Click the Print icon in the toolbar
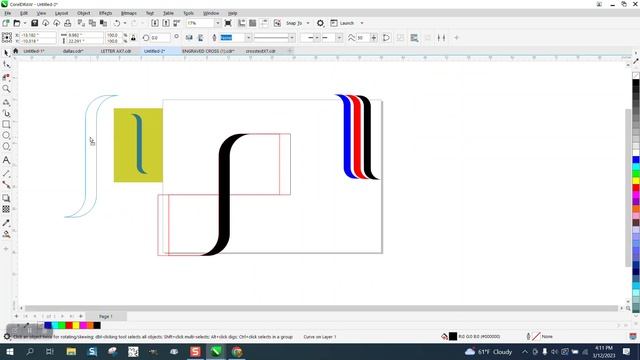640x360 pixels. (68, 23)
